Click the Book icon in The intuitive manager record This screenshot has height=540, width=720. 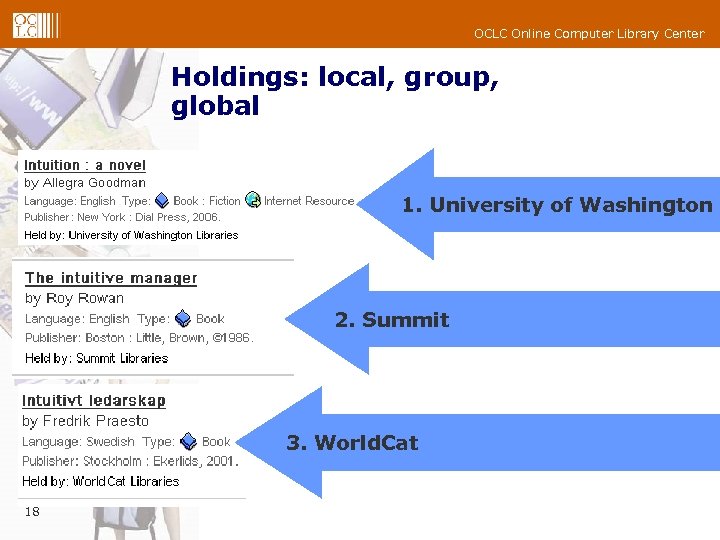183,318
